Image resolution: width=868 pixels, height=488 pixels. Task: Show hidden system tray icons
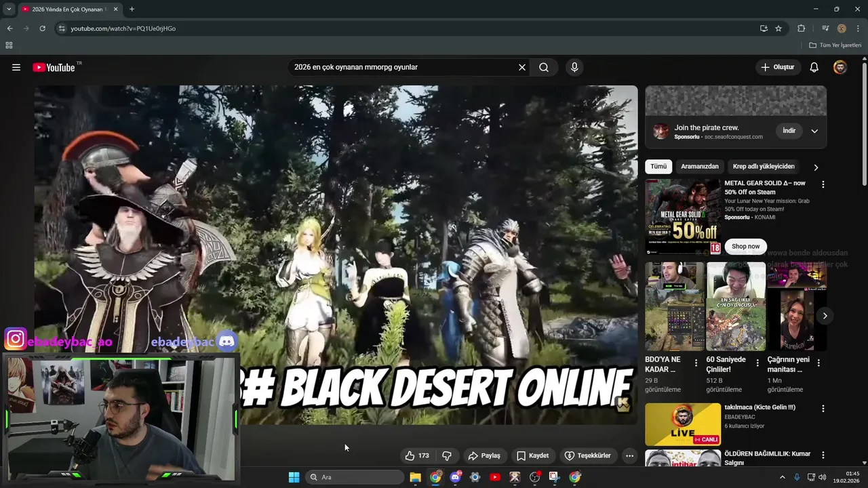[x=782, y=477]
